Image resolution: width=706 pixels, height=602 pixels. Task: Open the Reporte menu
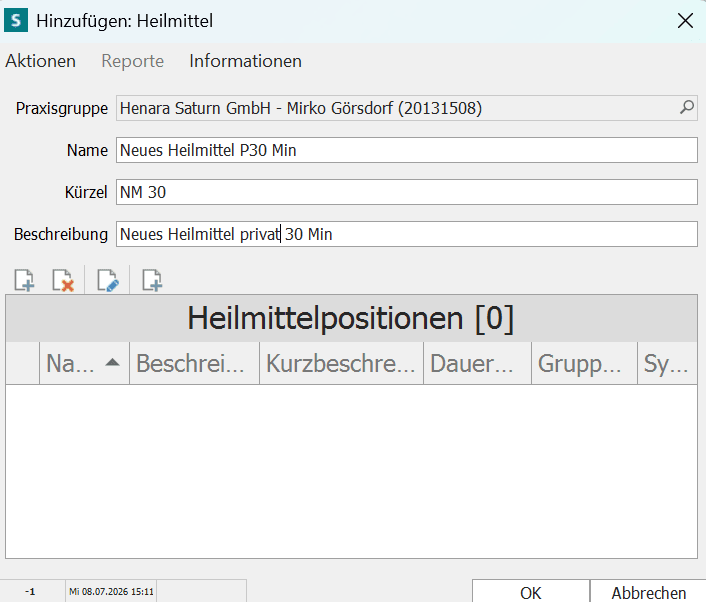[132, 61]
